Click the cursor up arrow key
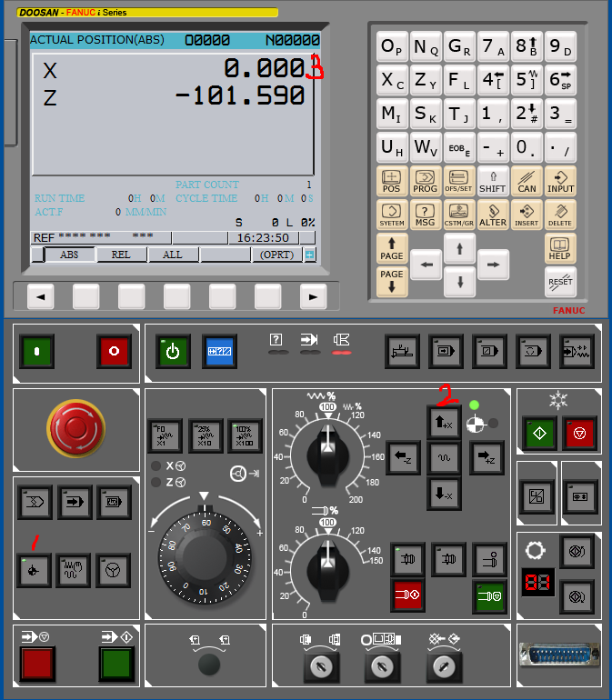 point(459,249)
